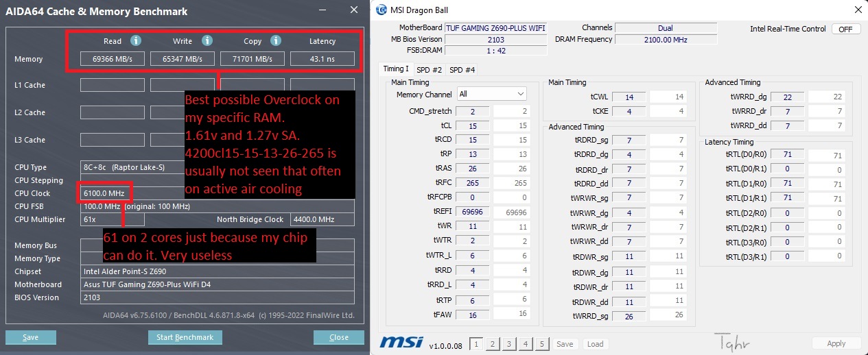Screen dimensions: 868x355
Task: Click the info icon next to Copy
Action: click(x=276, y=41)
